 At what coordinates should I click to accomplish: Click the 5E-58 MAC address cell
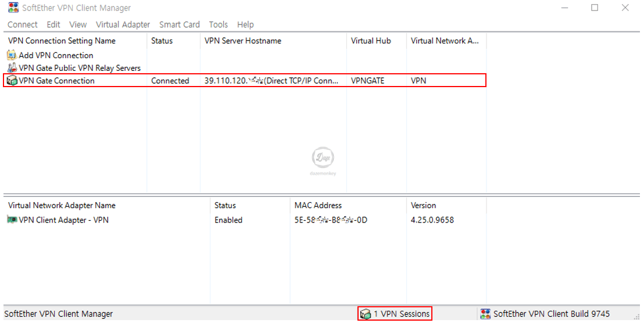(331, 220)
